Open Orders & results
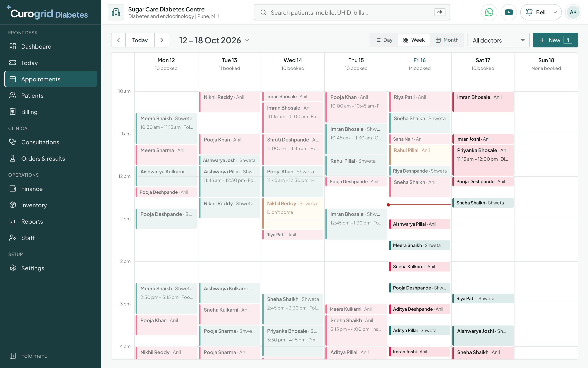This screenshot has height=368, width=588. (51, 158)
